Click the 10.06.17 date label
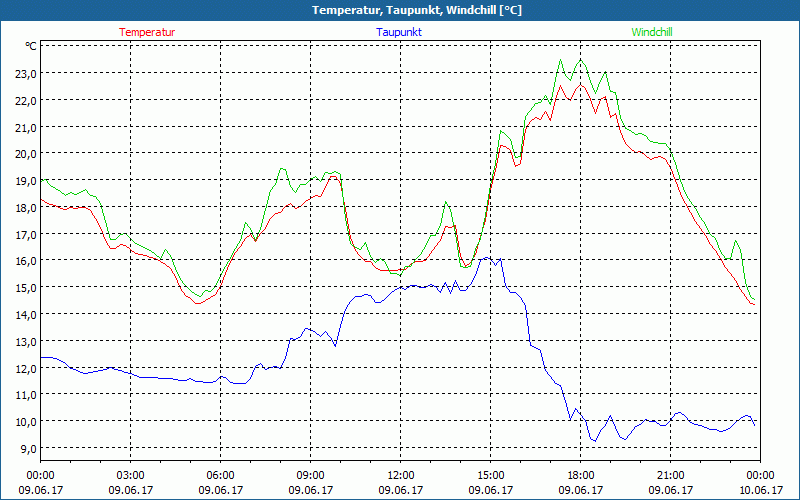Viewport: 800px width, 500px height. (x=760, y=490)
